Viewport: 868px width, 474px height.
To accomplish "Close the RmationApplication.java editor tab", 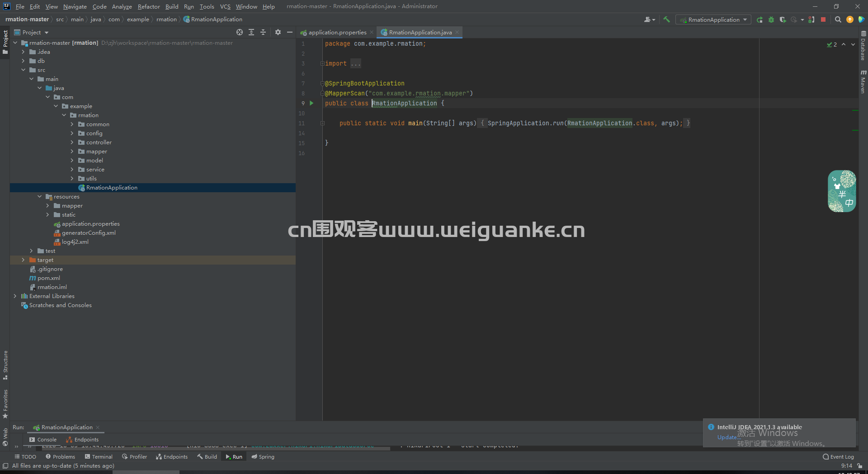I will [x=457, y=32].
